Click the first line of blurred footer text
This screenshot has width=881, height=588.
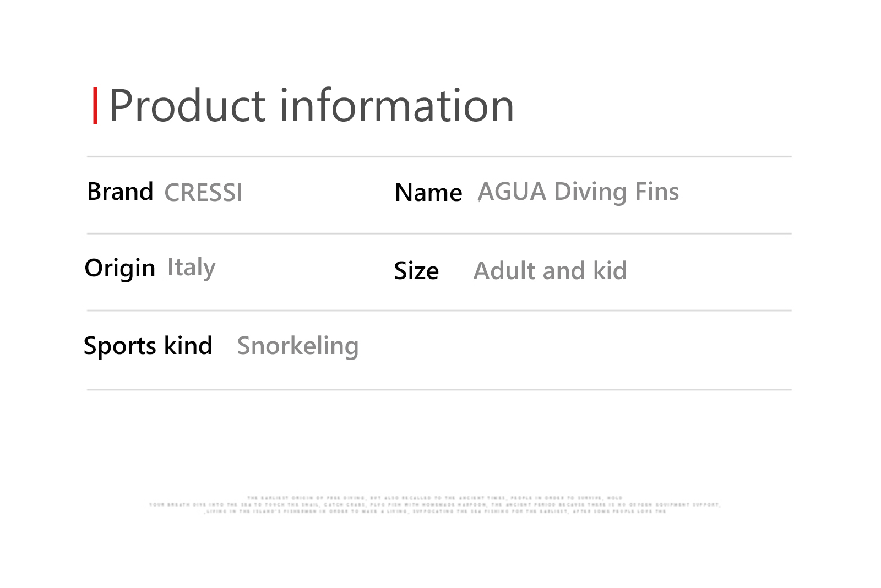point(434,498)
